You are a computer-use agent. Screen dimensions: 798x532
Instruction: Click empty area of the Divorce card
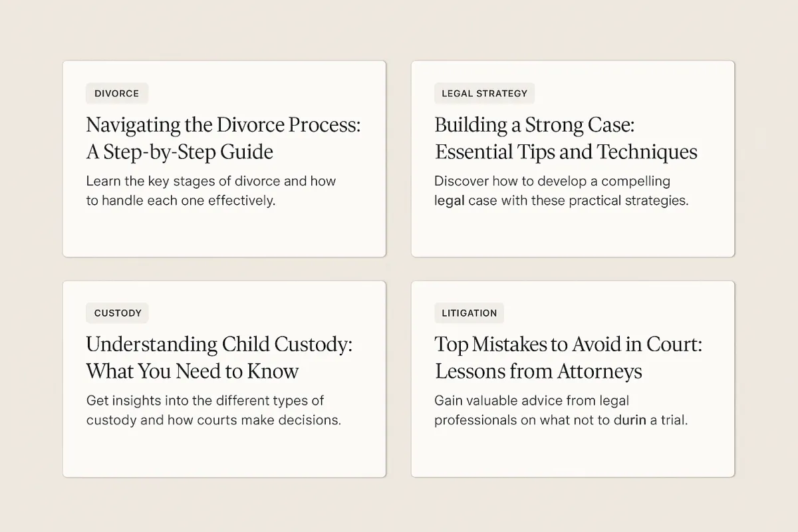(x=224, y=233)
